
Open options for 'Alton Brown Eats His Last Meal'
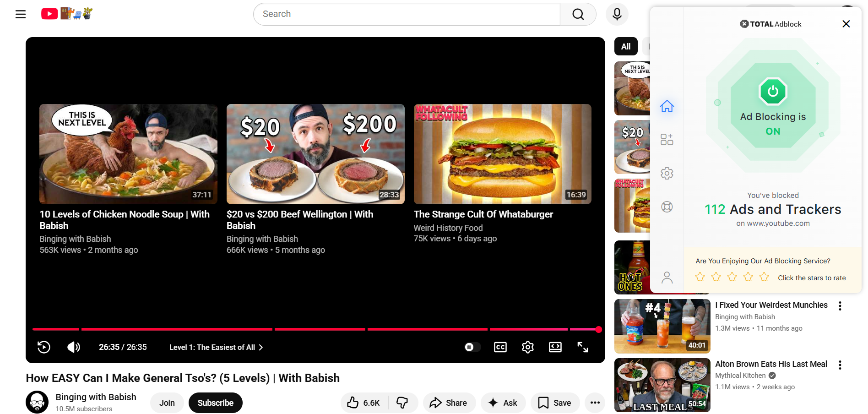[x=840, y=365]
